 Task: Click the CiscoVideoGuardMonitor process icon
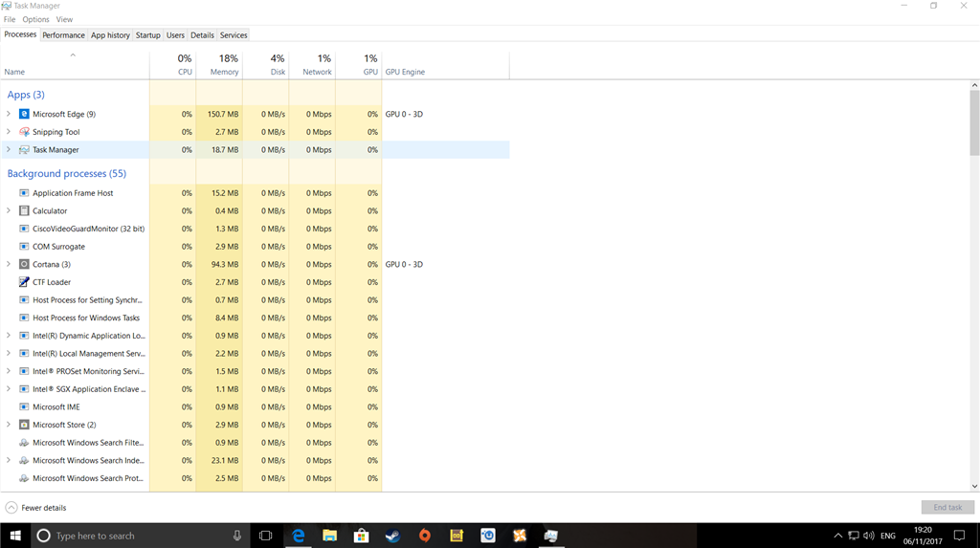(x=24, y=229)
